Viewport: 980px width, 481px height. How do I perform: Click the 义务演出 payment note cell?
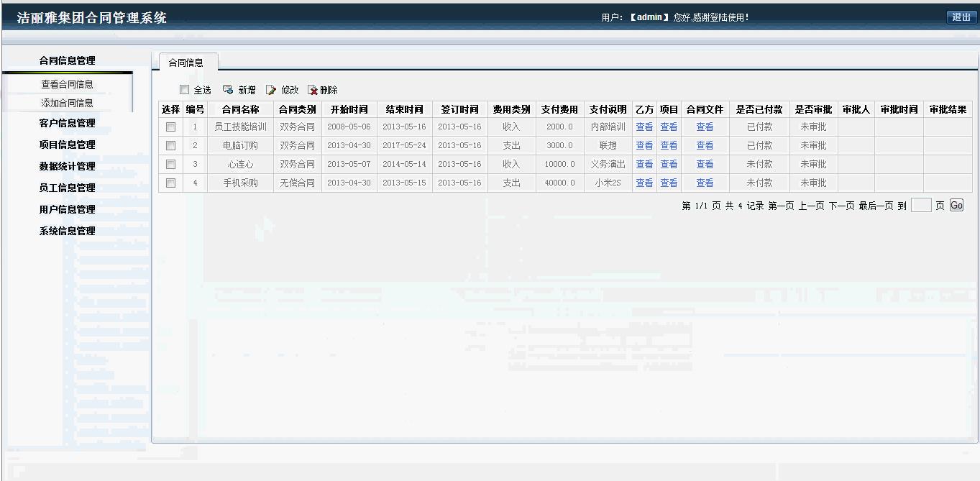(608, 164)
